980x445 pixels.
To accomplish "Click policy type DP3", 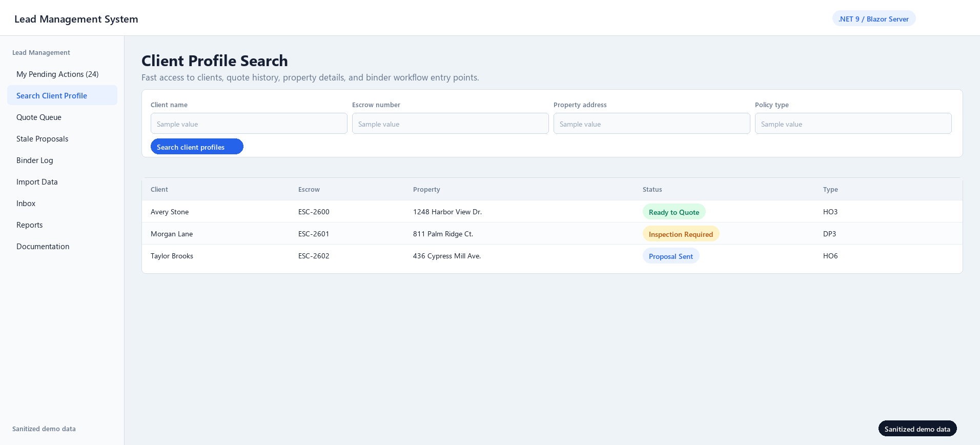I will point(829,234).
